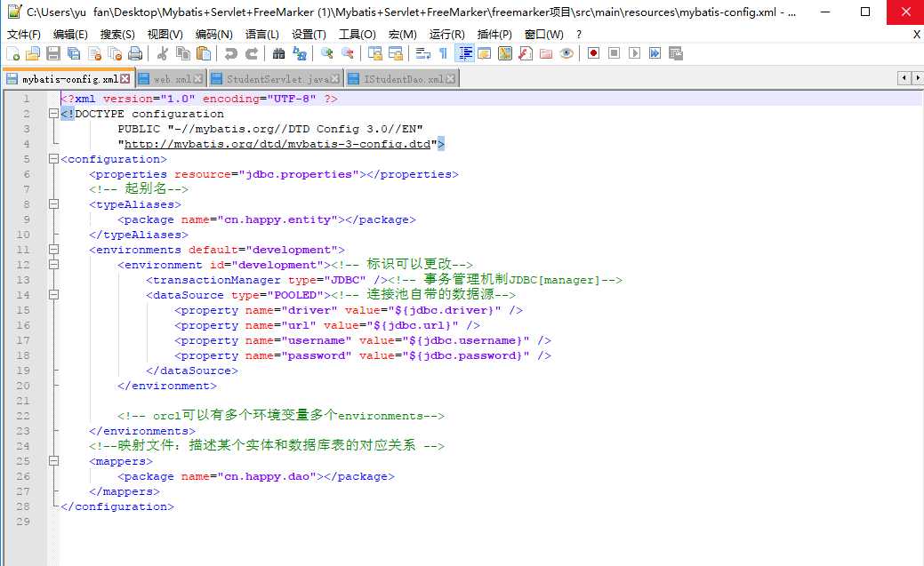924x566 pixels.
Task: Toggle the indent guide button
Action: pyautogui.click(x=465, y=53)
